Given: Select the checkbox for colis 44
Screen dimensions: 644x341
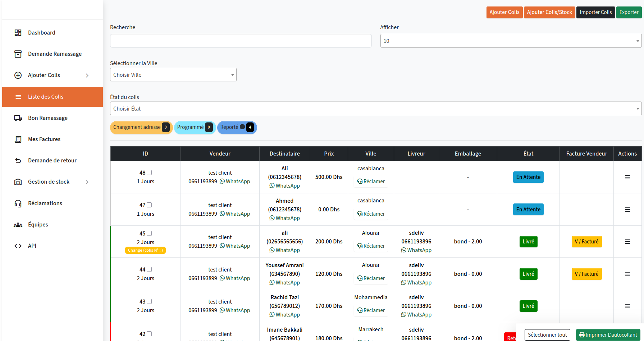Looking at the screenshot, I should click(x=149, y=269).
